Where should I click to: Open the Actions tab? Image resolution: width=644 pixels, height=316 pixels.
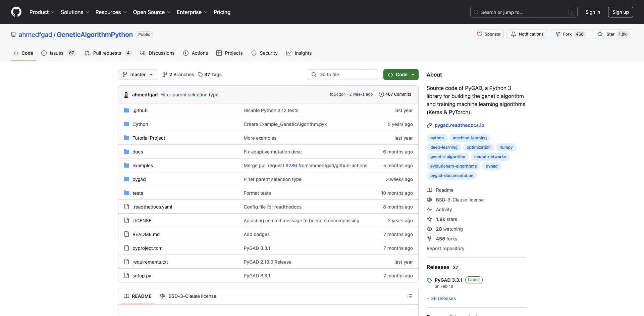pos(196,53)
